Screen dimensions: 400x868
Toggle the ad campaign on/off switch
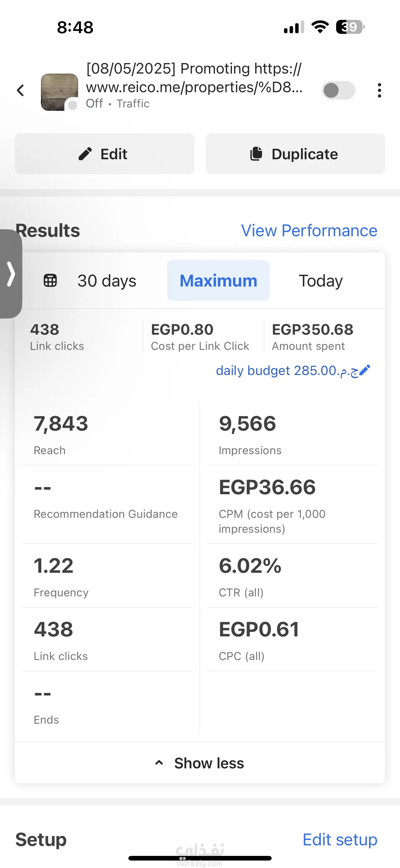338,90
